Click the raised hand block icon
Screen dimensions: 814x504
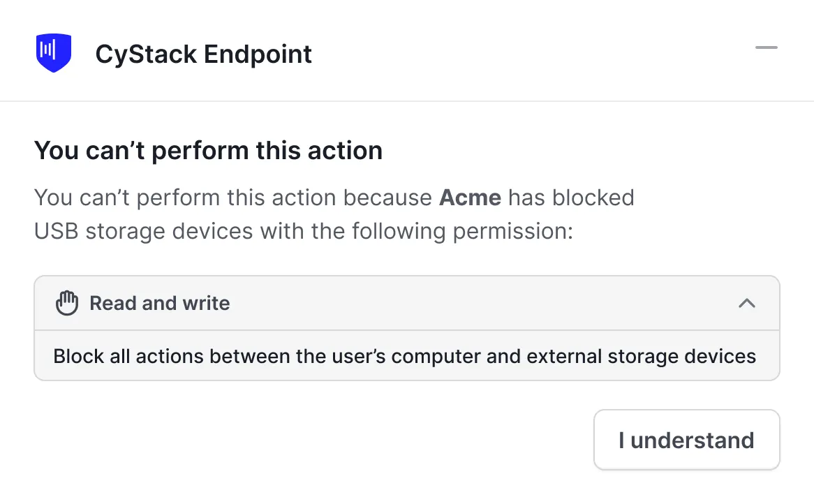point(67,304)
